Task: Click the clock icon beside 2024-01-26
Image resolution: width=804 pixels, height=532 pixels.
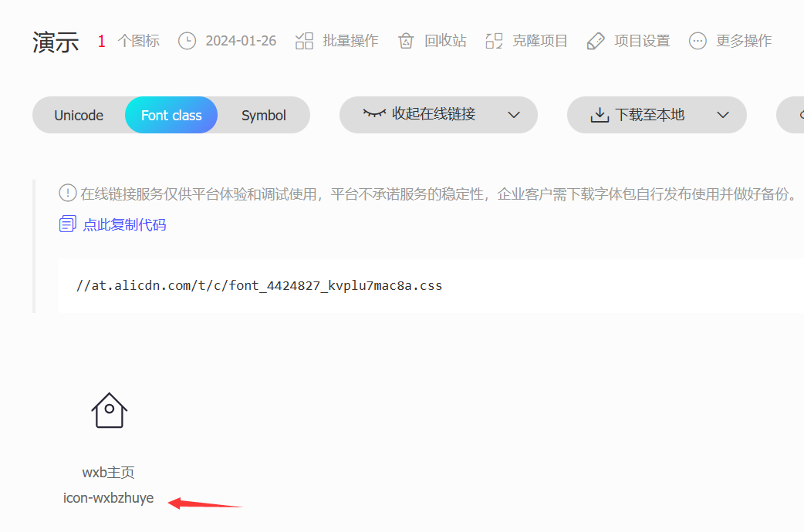Action: pos(187,41)
